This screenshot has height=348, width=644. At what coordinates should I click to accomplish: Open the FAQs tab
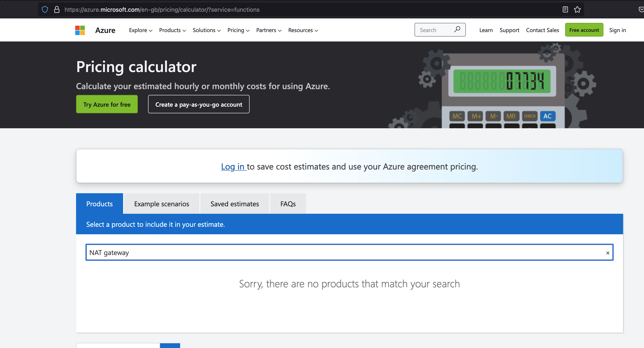288,204
